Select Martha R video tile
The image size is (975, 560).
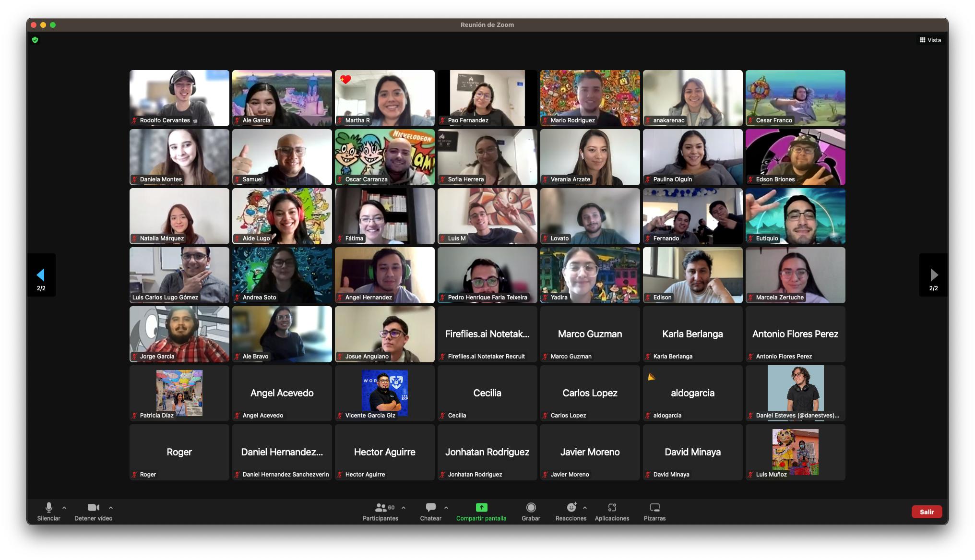click(x=385, y=98)
